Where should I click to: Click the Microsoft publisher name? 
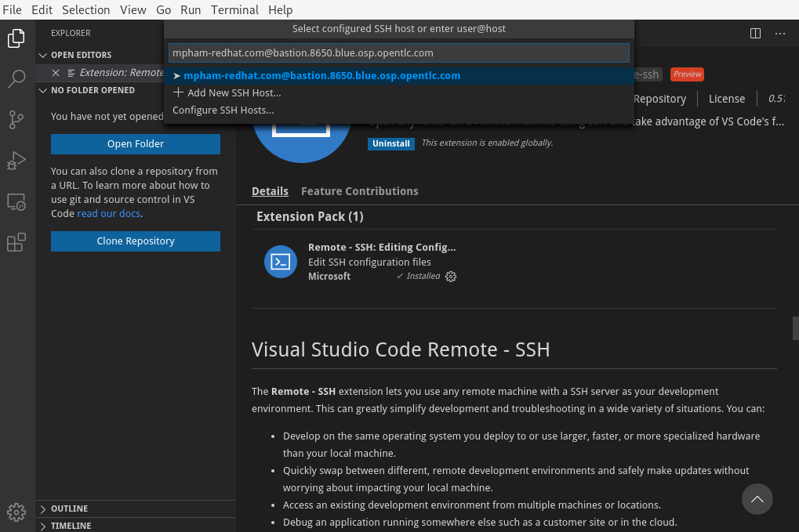coord(329,277)
